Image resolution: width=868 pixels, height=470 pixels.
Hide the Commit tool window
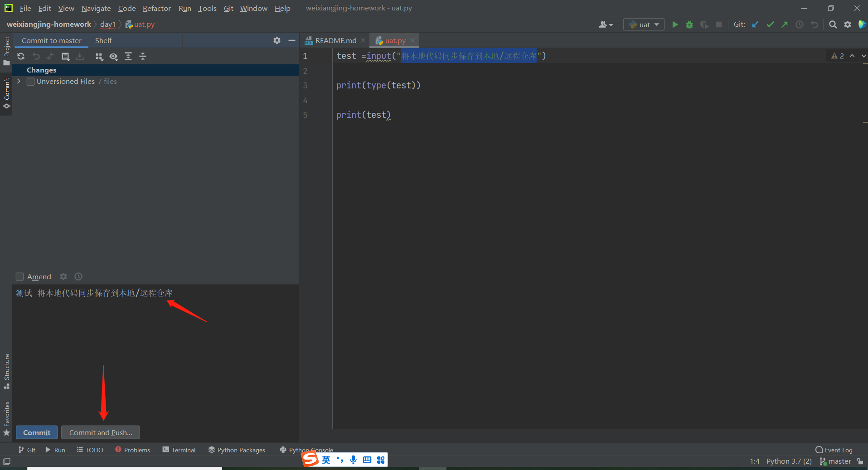(x=292, y=40)
